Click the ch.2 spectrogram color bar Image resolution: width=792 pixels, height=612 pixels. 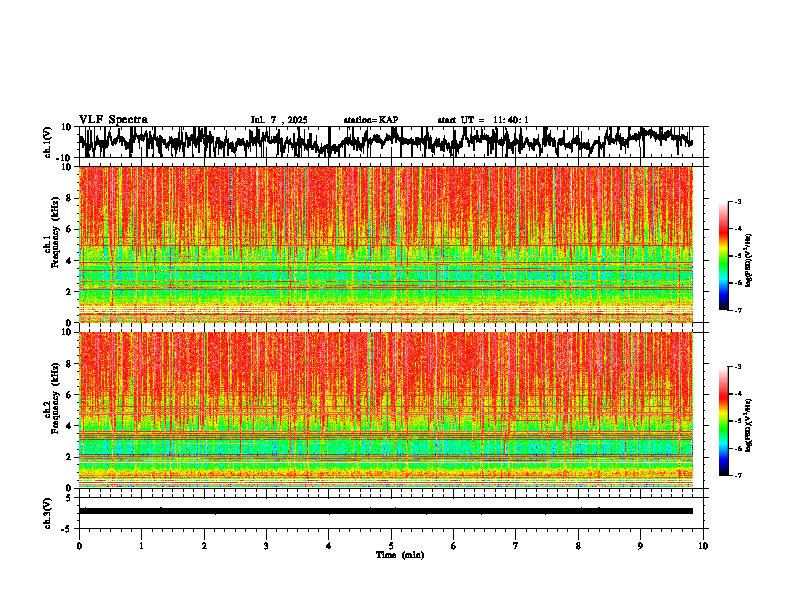723,421
